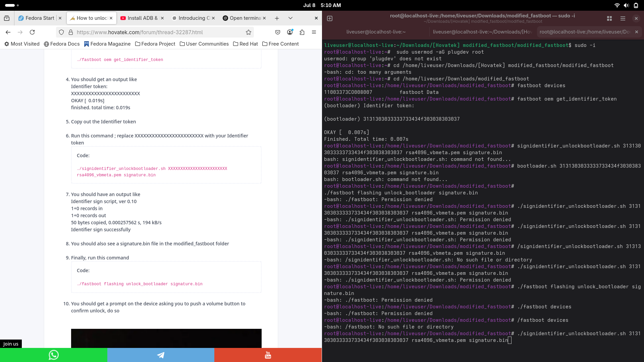Close the How to unlock tab
The image size is (644, 362).
pyautogui.click(x=111, y=18)
